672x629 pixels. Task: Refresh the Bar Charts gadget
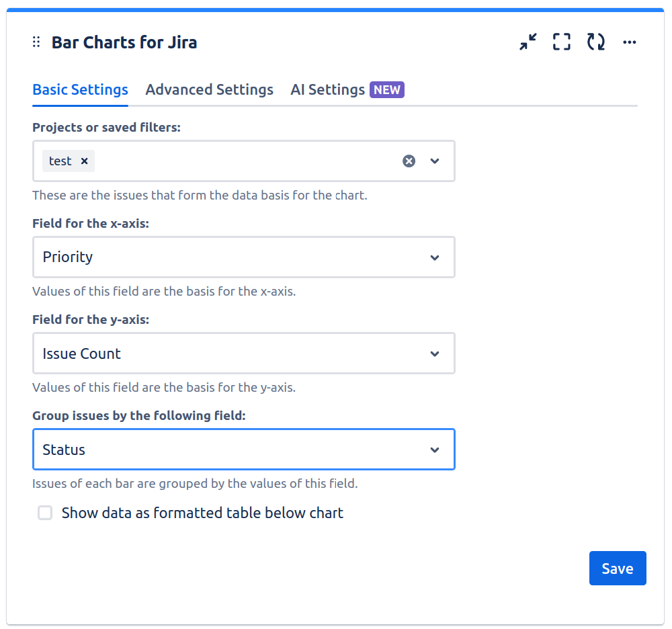pyautogui.click(x=595, y=42)
